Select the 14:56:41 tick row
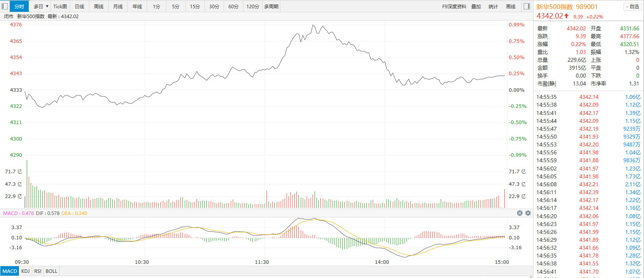Image resolution: width=644 pixels, height=278 pixels. pos(588,272)
